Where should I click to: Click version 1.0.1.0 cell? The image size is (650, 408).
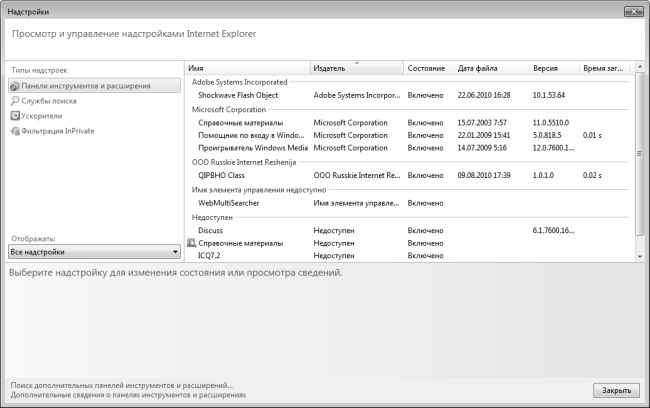[x=543, y=175]
